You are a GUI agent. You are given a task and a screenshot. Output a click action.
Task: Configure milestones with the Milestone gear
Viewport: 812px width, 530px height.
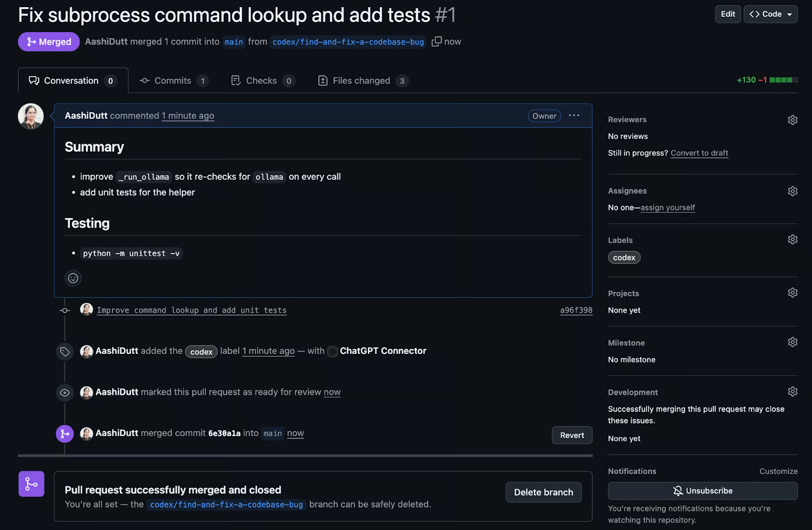pos(792,342)
